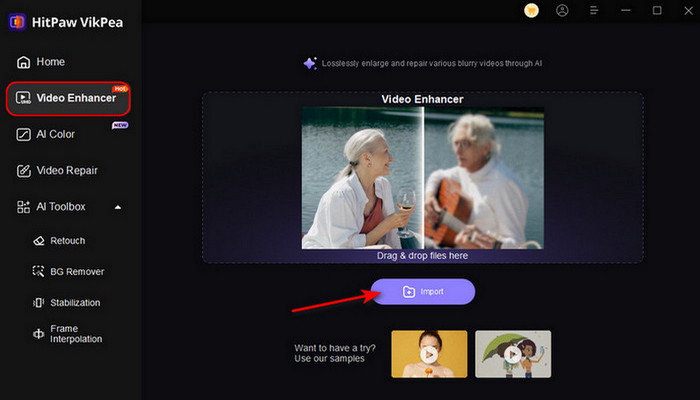Click the Video Repair pencil icon
700x400 pixels.
tap(24, 171)
